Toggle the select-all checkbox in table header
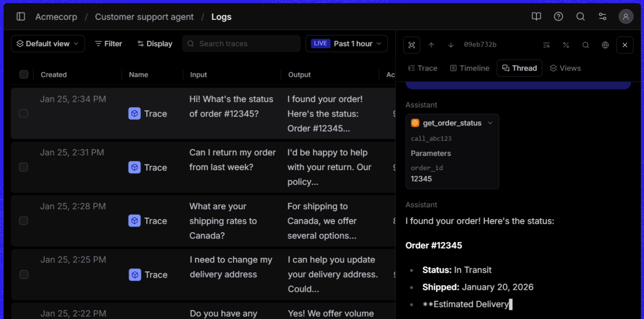 24,74
